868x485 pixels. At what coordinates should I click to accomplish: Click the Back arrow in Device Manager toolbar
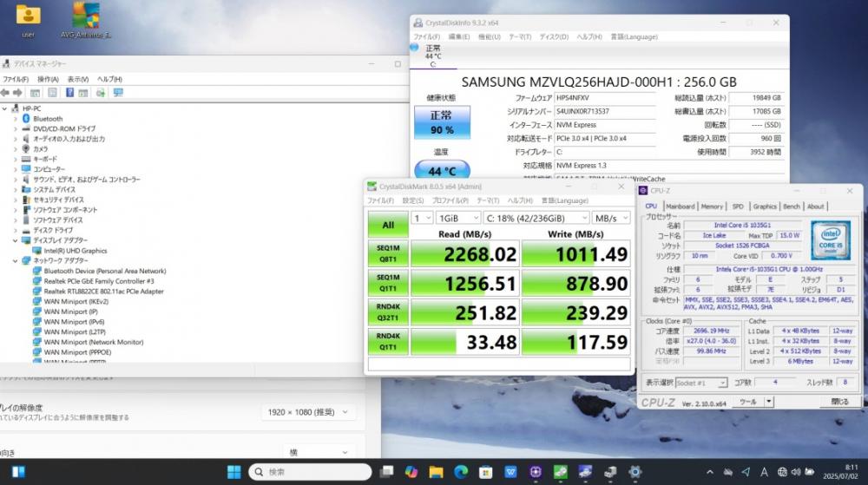[x=5, y=93]
